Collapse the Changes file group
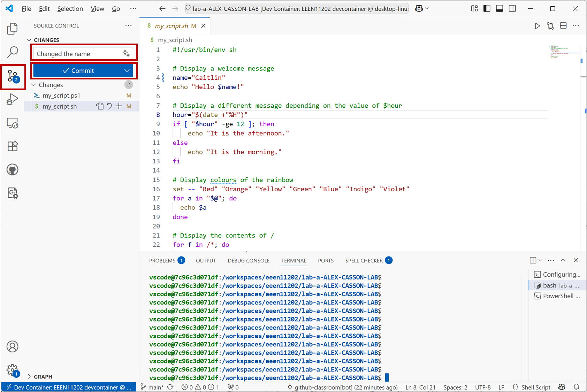Screen dimensions: 587x392 pos(34,85)
